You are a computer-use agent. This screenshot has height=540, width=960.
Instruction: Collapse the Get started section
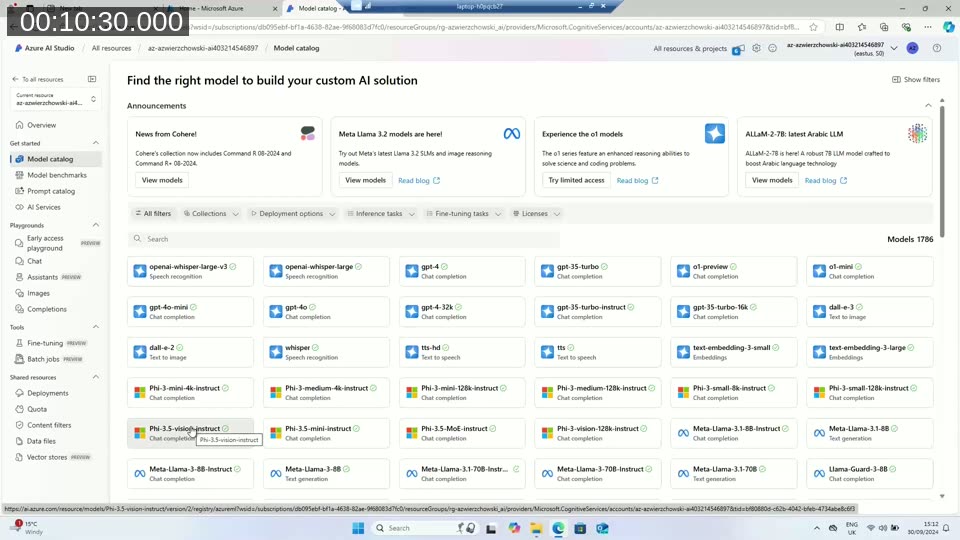click(96, 143)
